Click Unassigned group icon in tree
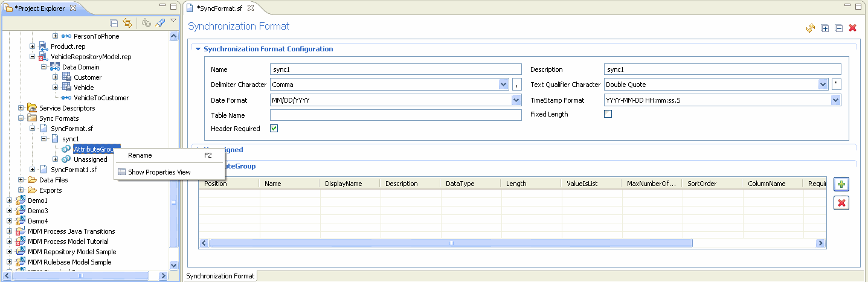 (66, 159)
